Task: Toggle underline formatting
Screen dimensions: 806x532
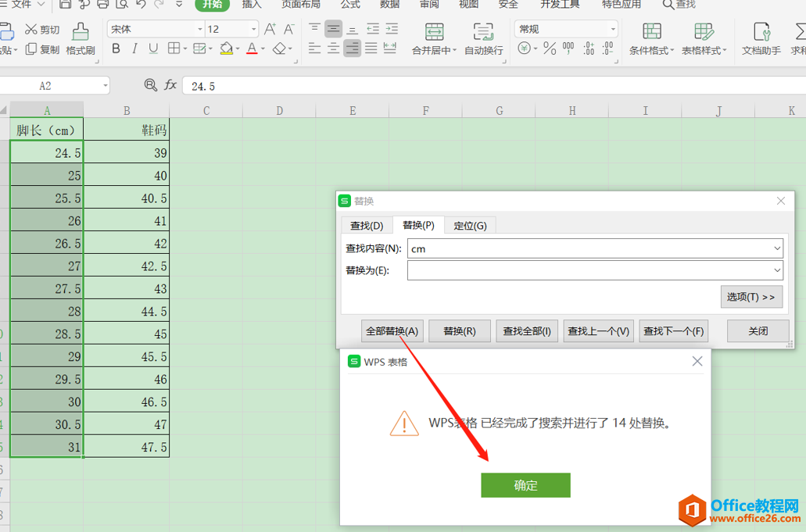Action: [x=153, y=48]
